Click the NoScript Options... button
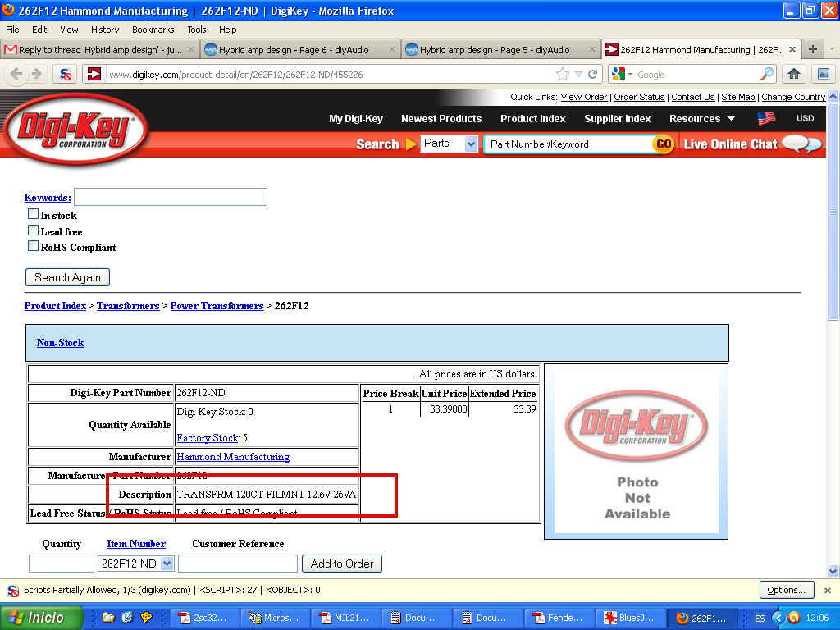 coord(787,590)
